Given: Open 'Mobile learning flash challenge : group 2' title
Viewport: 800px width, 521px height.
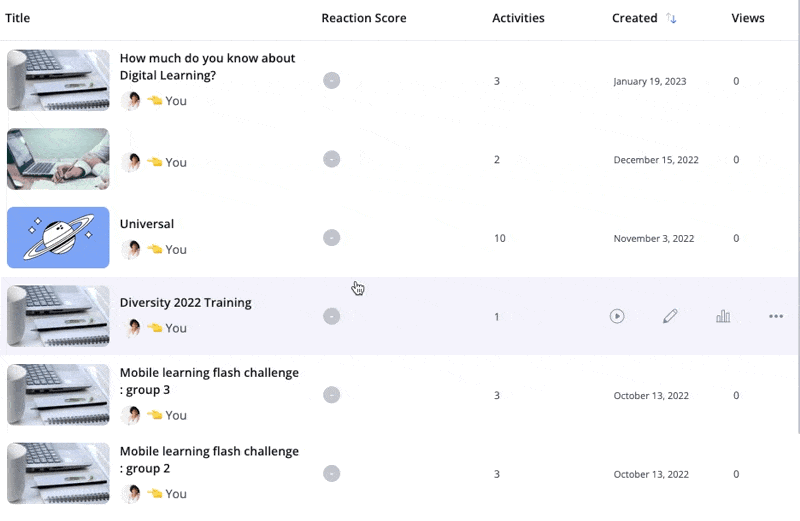Looking at the screenshot, I should (209, 460).
